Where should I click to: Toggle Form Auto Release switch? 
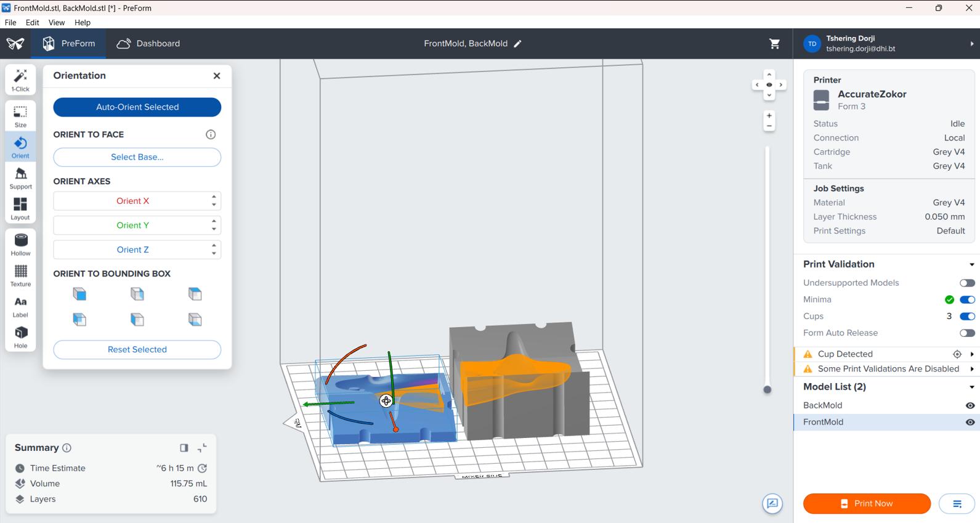967,333
